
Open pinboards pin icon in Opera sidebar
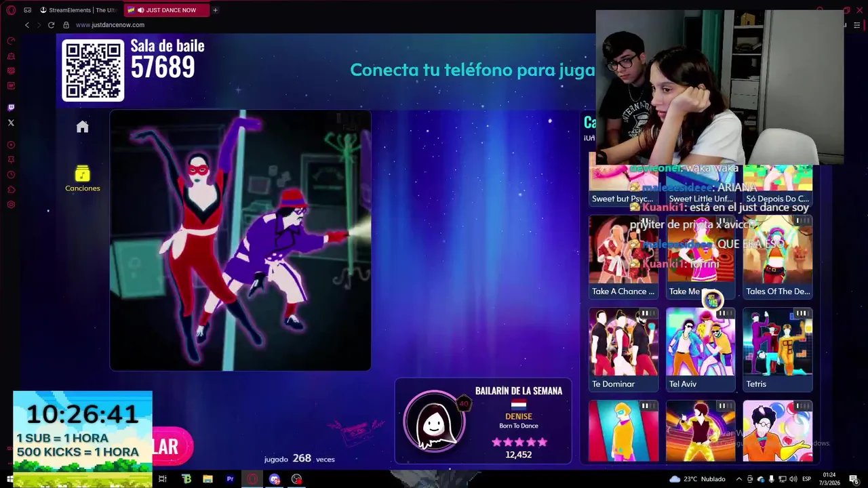(11, 159)
